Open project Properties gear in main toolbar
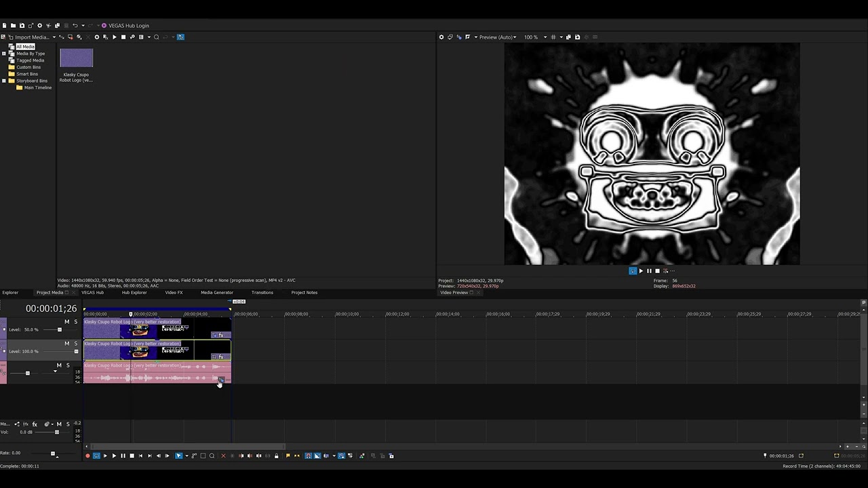The height and width of the screenshot is (488, 868). [x=39, y=26]
